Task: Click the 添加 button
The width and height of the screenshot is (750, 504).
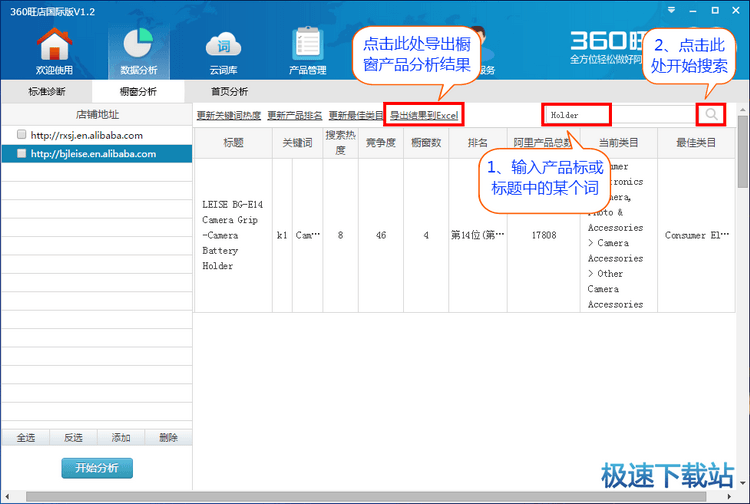Action: 121,438
